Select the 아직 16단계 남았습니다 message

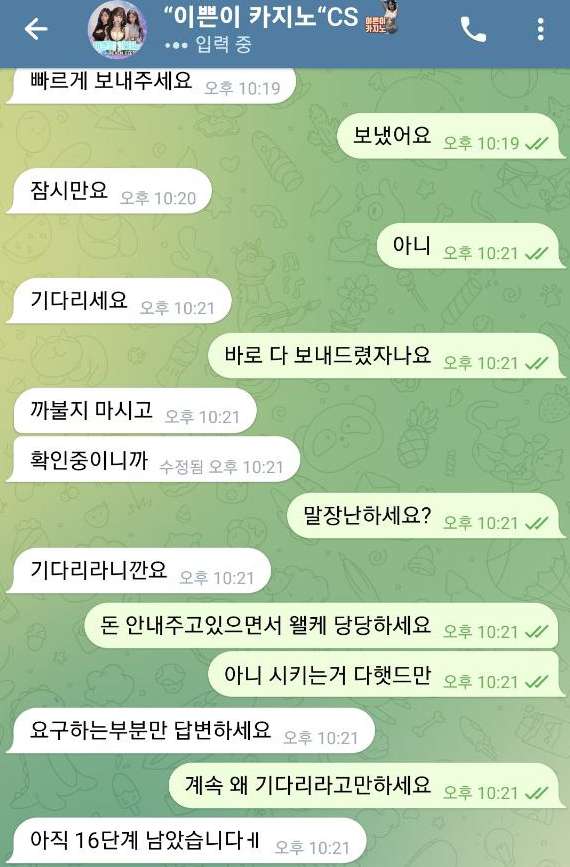point(187,841)
